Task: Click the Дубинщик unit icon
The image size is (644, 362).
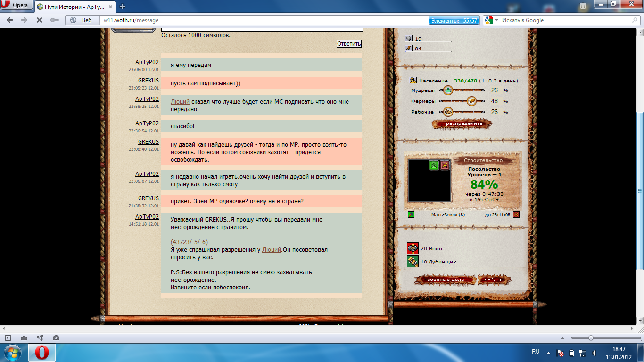Action: tap(413, 262)
